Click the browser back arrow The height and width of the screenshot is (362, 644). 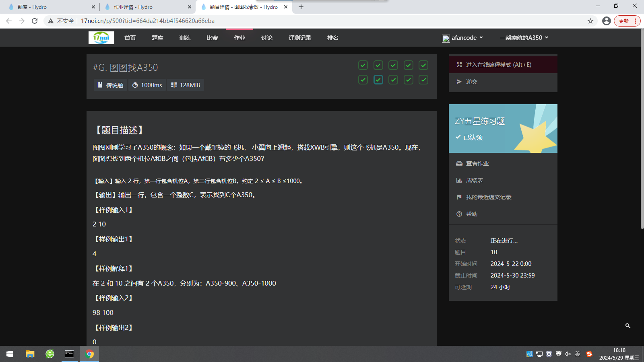click(9, 21)
